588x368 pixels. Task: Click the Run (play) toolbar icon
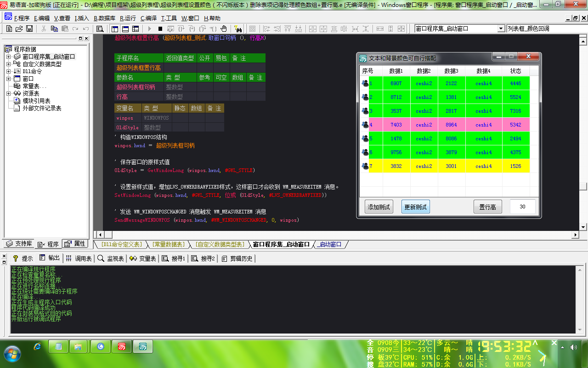(149, 29)
